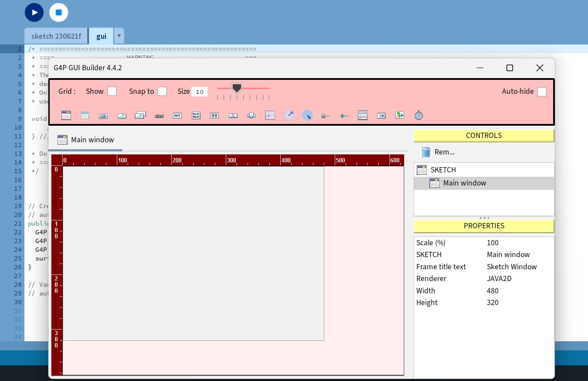This screenshot has width=588, height=381.
Task: Select the Custom Slider tool
Action: point(252,115)
